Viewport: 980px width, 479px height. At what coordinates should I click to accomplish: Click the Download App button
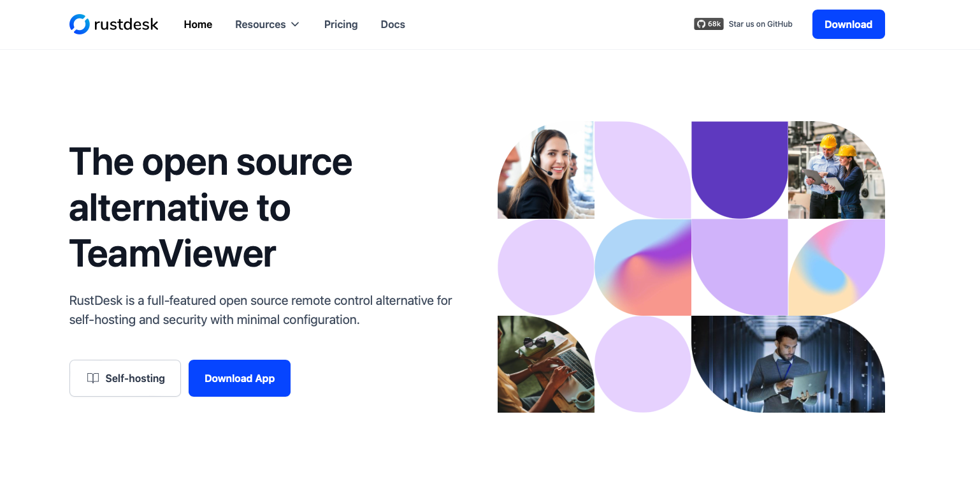click(240, 378)
